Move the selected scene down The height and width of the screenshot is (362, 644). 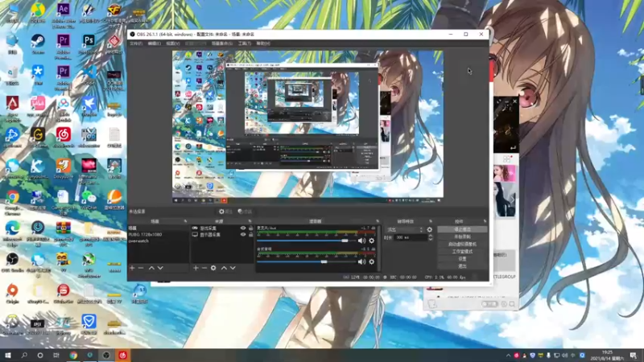coord(160,268)
